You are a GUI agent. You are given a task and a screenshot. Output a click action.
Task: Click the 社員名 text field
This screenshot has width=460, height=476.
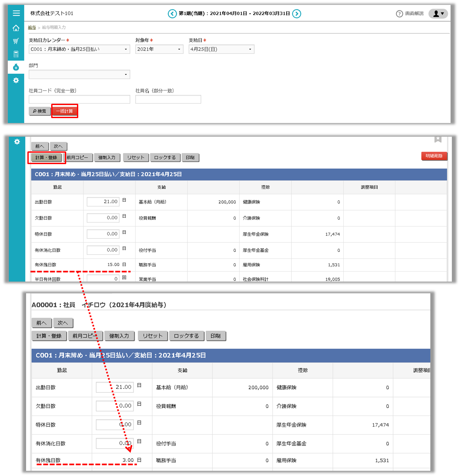(168, 99)
